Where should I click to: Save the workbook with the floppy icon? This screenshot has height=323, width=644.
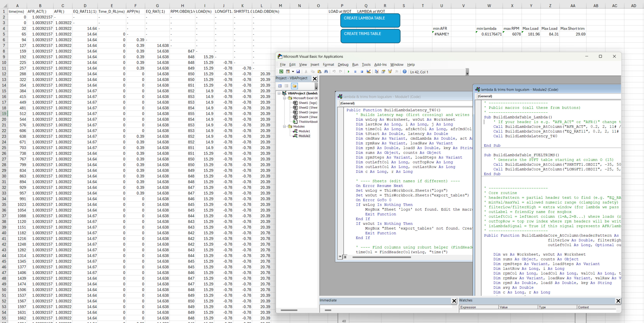298,72
